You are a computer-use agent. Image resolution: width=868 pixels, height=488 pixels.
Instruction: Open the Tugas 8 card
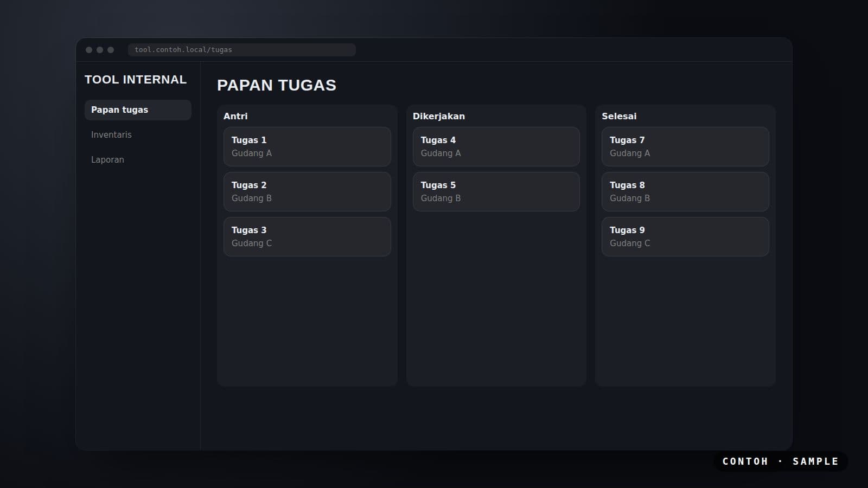tap(685, 191)
